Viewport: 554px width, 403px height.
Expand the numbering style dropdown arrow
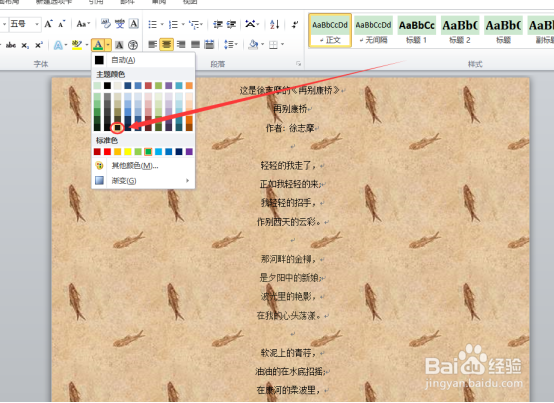pyautogui.click(x=183, y=24)
